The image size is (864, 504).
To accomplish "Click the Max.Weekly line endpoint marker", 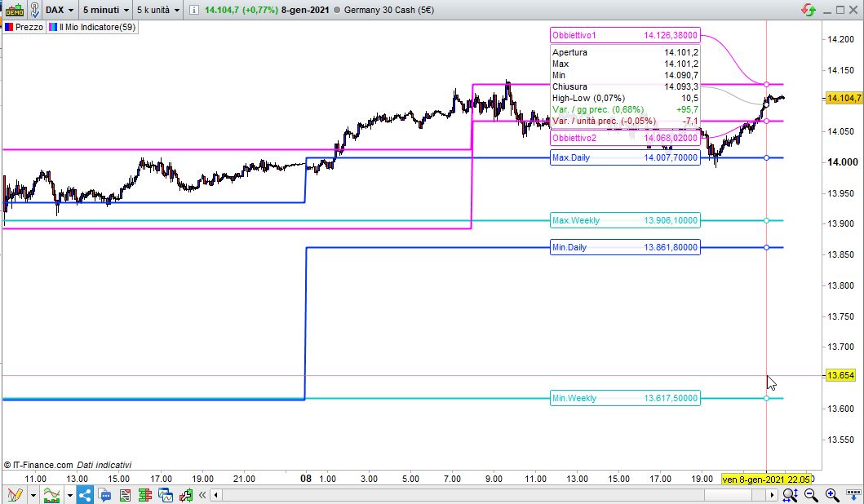I will coord(766,221).
